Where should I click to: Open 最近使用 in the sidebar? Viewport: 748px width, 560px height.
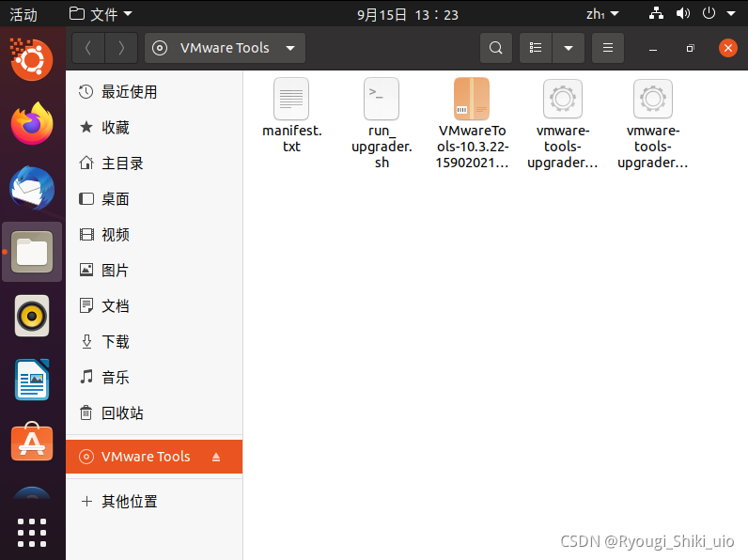pos(154,91)
